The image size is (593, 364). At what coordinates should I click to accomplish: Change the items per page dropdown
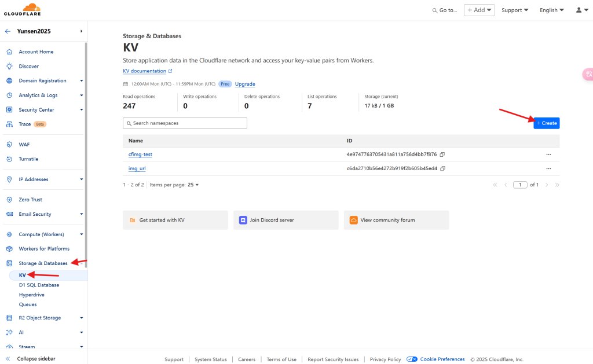193,185
